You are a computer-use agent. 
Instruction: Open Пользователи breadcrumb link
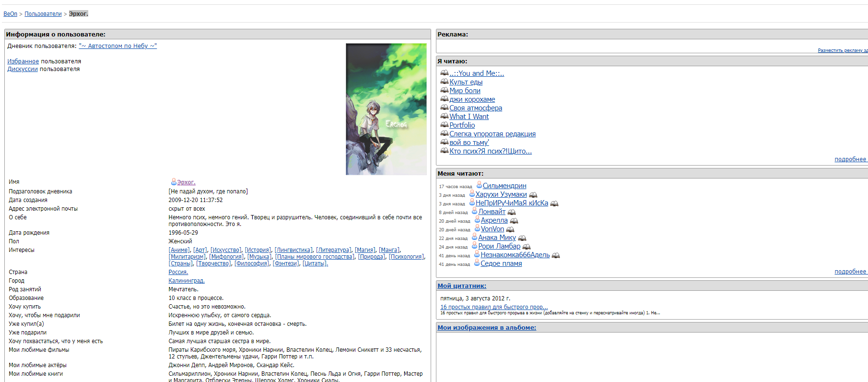pyautogui.click(x=43, y=14)
